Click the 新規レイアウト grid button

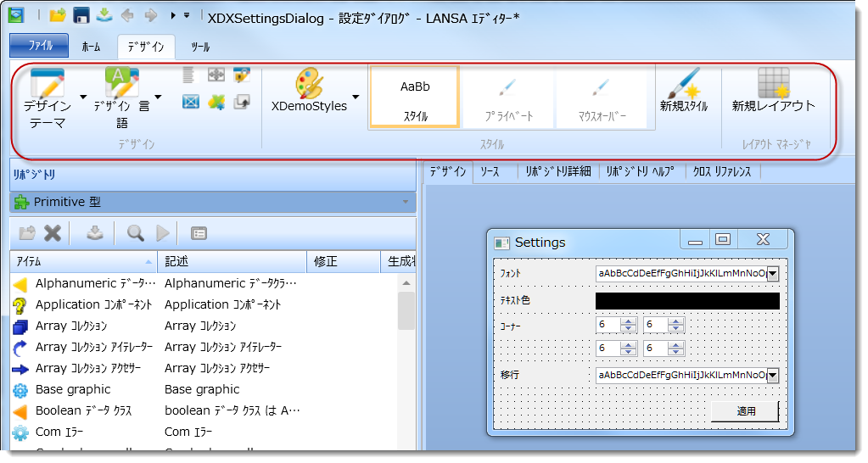pyautogui.click(x=773, y=90)
